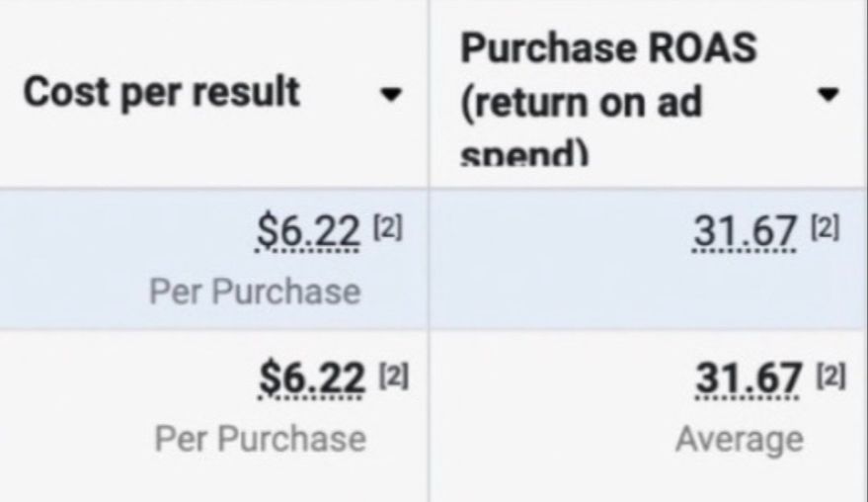Open footnote [2] beside bold $6.22 total
The image size is (868, 502).
pos(394,376)
